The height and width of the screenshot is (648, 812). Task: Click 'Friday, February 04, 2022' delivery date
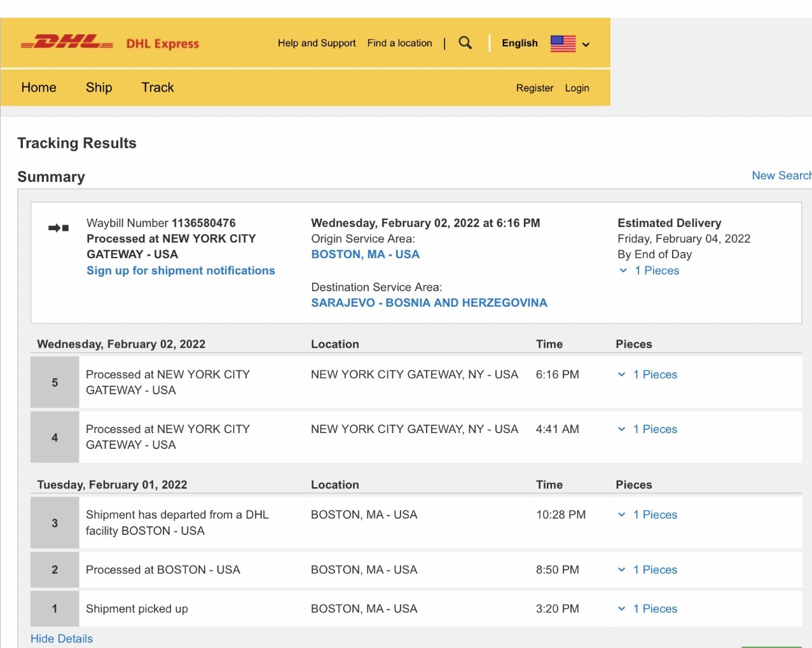pyautogui.click(x=684, y=238)
